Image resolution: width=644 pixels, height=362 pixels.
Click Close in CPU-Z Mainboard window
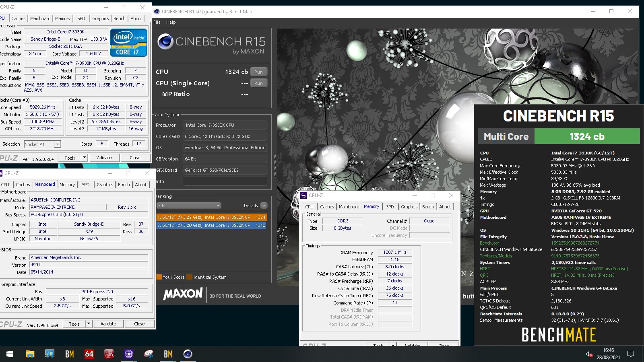point(139,324)
